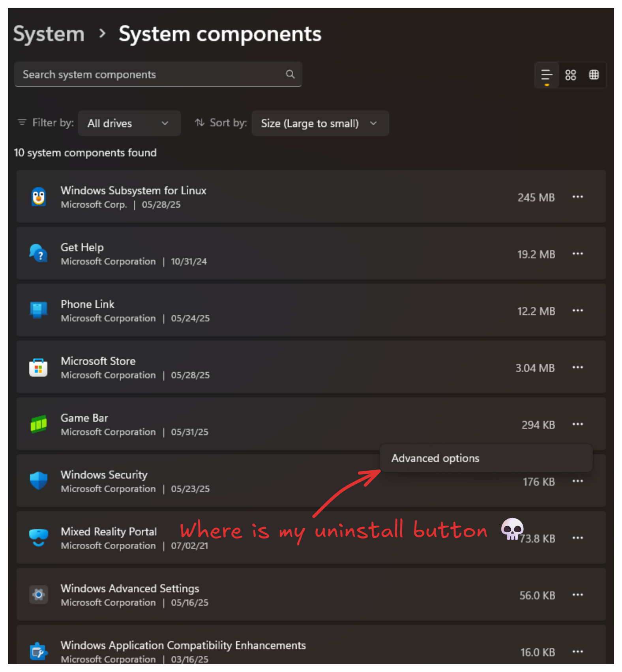622x672 pixels.
Task: Select the Windows Advanced Settings title
Action: click(130, 588)
